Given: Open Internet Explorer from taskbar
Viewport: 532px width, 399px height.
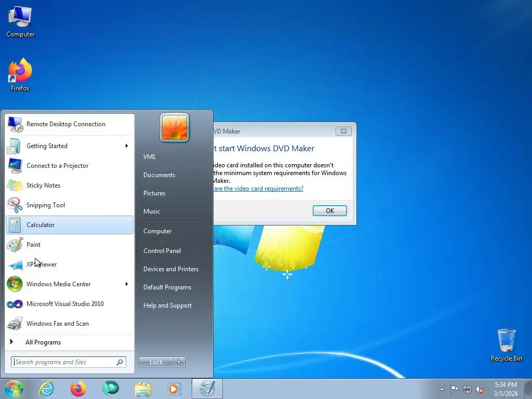Looking at the screenshot, I should [46, 389].
